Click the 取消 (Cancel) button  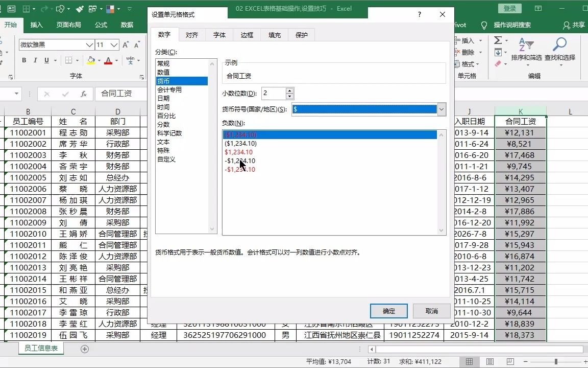pyautogui.click(x=432, y=311)
